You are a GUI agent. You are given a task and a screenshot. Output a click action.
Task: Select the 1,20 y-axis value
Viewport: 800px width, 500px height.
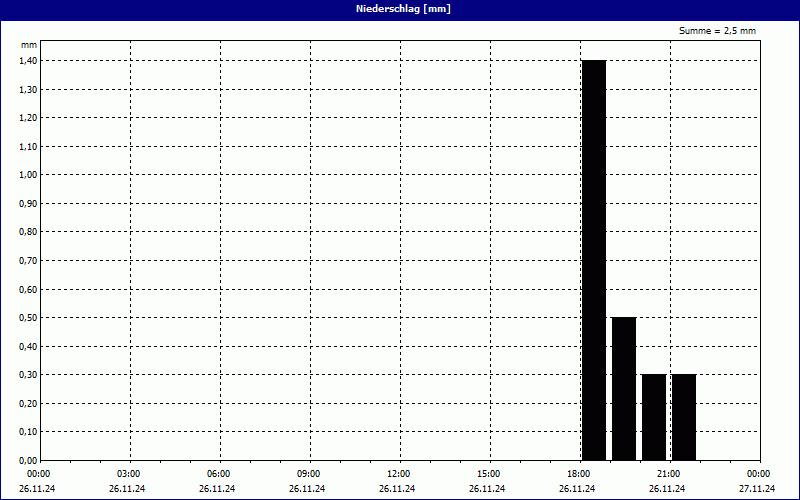[x=28, y=118]
